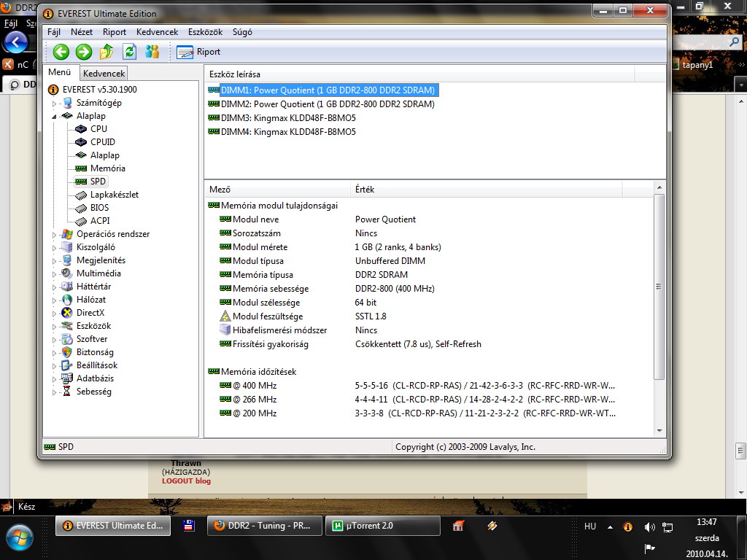Expand the Multimédia tree node

tap(54, 274)
